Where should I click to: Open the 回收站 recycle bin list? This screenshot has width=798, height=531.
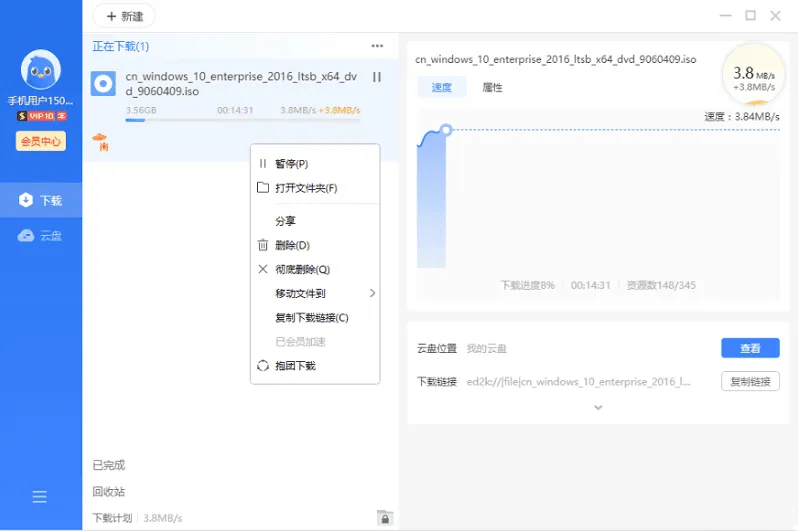108,492
